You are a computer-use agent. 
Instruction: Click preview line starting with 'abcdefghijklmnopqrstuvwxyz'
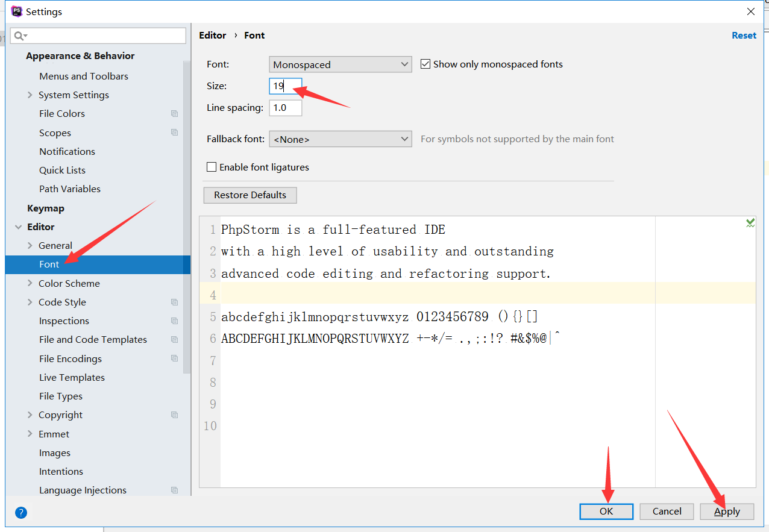(x=380, y=317)
